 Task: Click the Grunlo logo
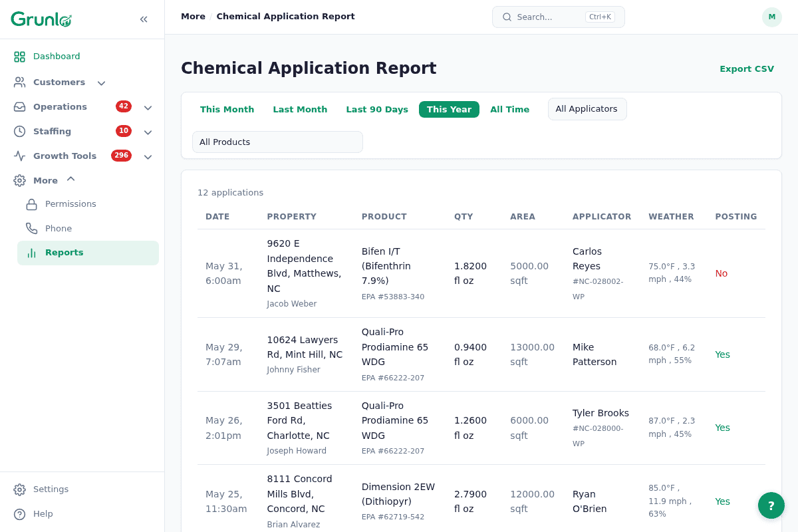coord(41,19)
